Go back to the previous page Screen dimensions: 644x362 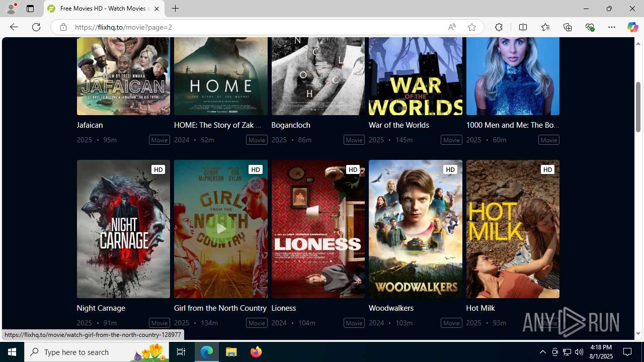click(x=14, y=27)
